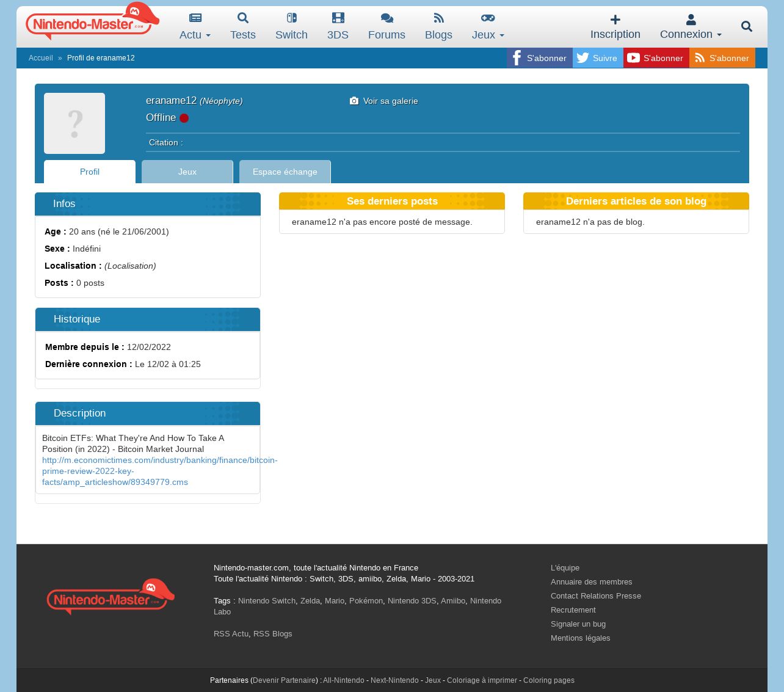Select the Profil tab
The width and height of the screenshot is (784, 692).
[90, 172]
